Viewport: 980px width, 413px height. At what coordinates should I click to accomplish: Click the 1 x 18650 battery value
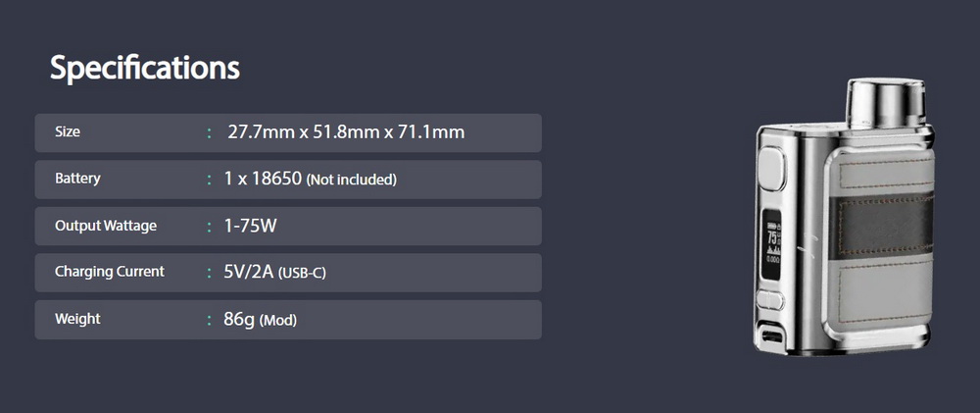(x=263, y=179)
